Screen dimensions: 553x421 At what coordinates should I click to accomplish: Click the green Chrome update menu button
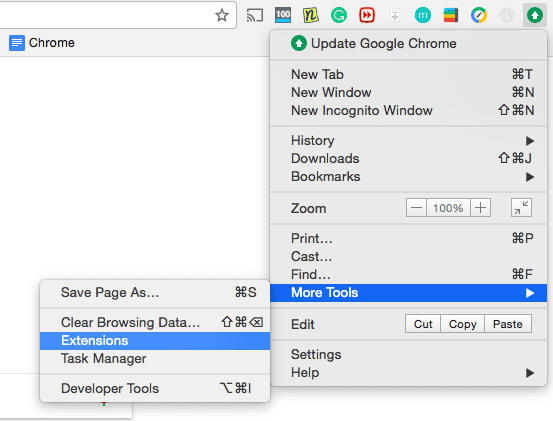coord(535,15)
